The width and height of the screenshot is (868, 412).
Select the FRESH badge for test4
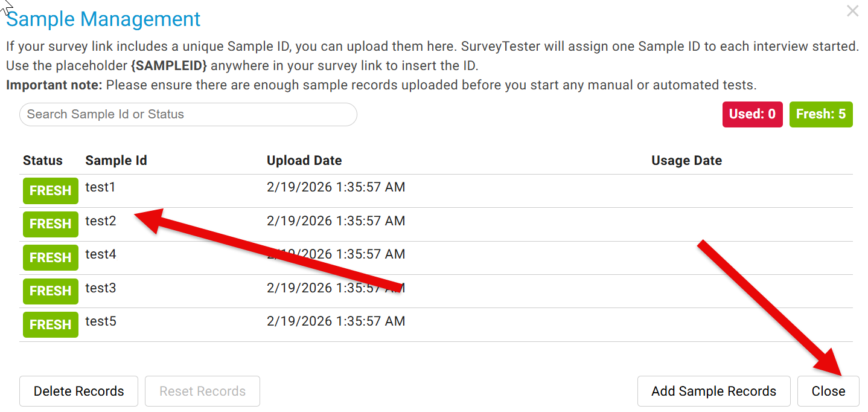point(50,258)
